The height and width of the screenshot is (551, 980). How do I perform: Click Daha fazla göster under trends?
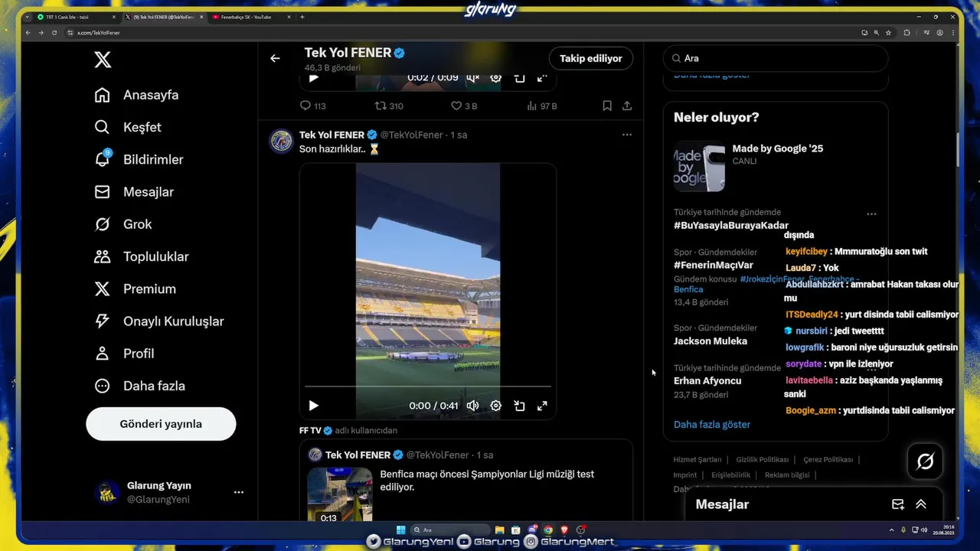click(x=712, y=425)
